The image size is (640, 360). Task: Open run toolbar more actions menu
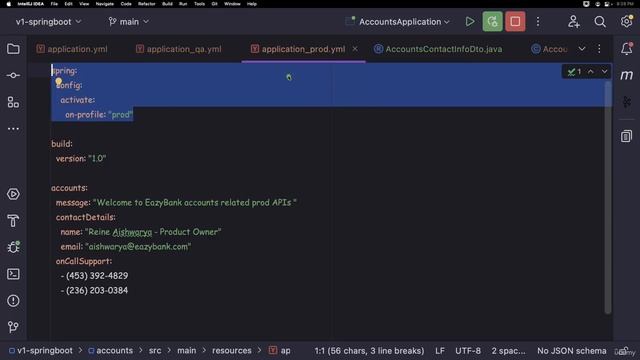pyautogui.click(x=538, y=22)
